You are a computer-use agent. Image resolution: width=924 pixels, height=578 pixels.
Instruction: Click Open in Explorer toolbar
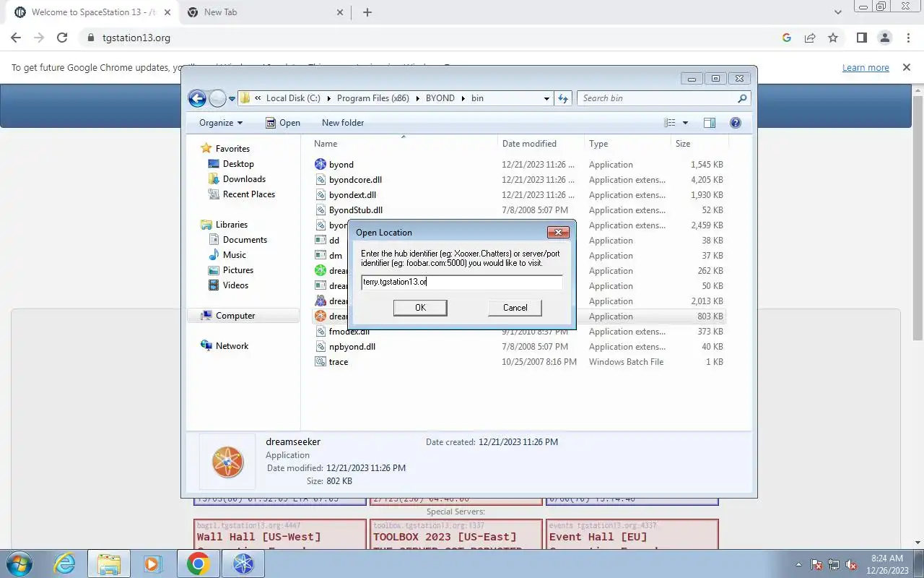click(283, 123)
